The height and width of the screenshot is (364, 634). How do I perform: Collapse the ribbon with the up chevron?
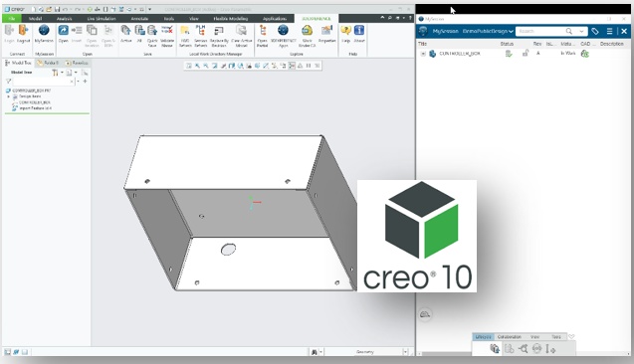pyautogui.click(x=382, y=18)
